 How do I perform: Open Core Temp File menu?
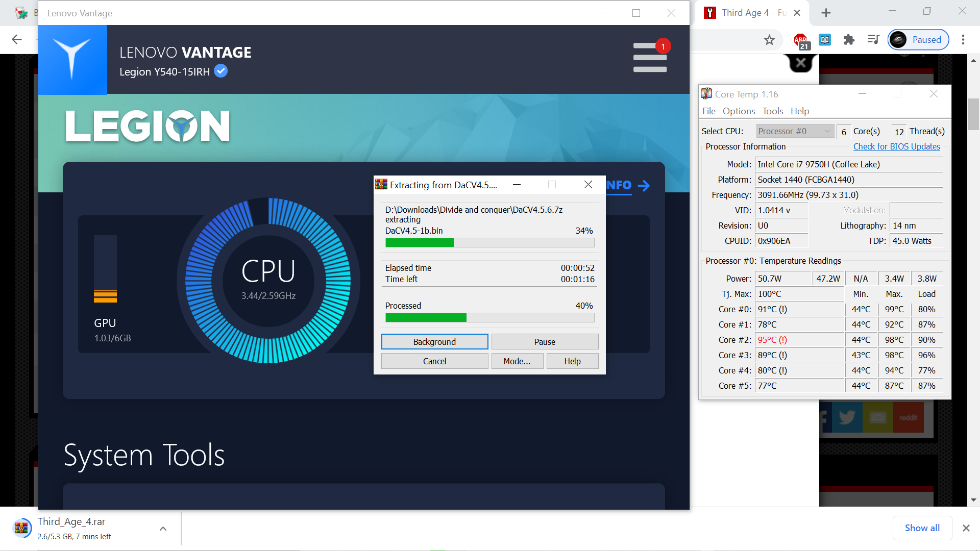(x=709, y=111)
